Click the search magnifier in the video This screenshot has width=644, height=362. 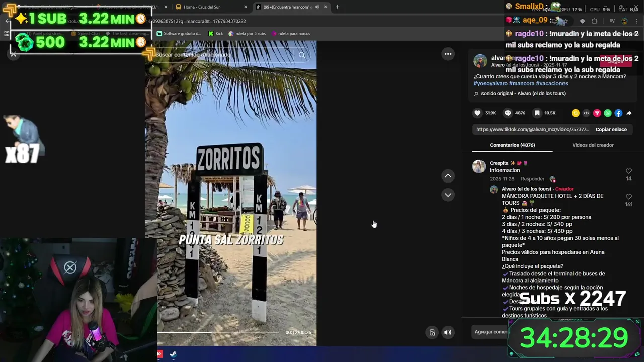[x=302, y=55]
